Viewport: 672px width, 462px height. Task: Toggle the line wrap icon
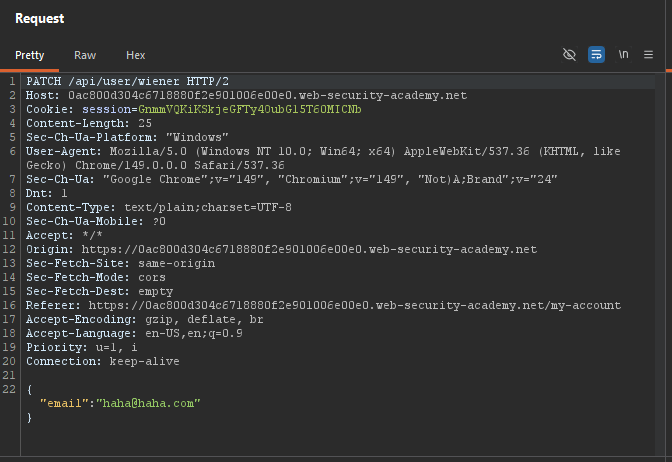[596, 55]
